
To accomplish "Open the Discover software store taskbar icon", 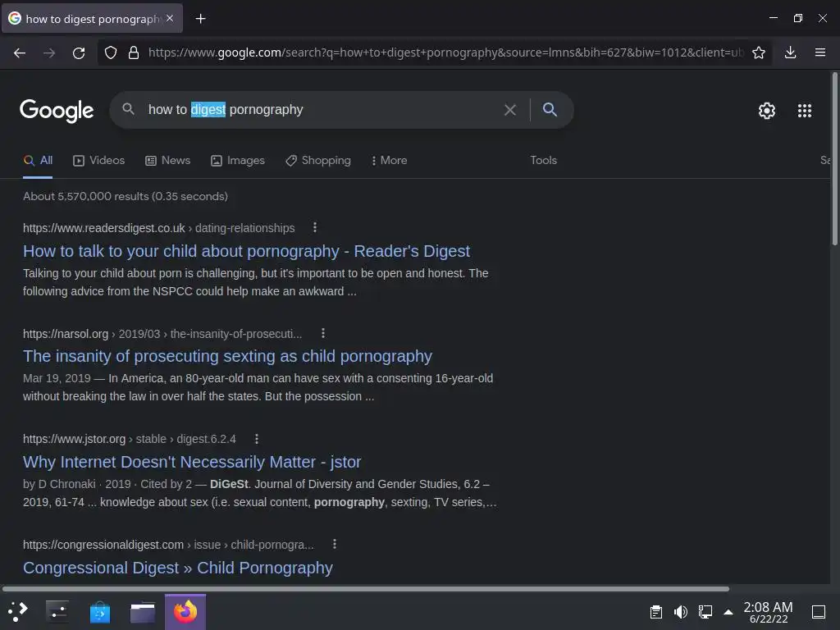I will 99,612.
